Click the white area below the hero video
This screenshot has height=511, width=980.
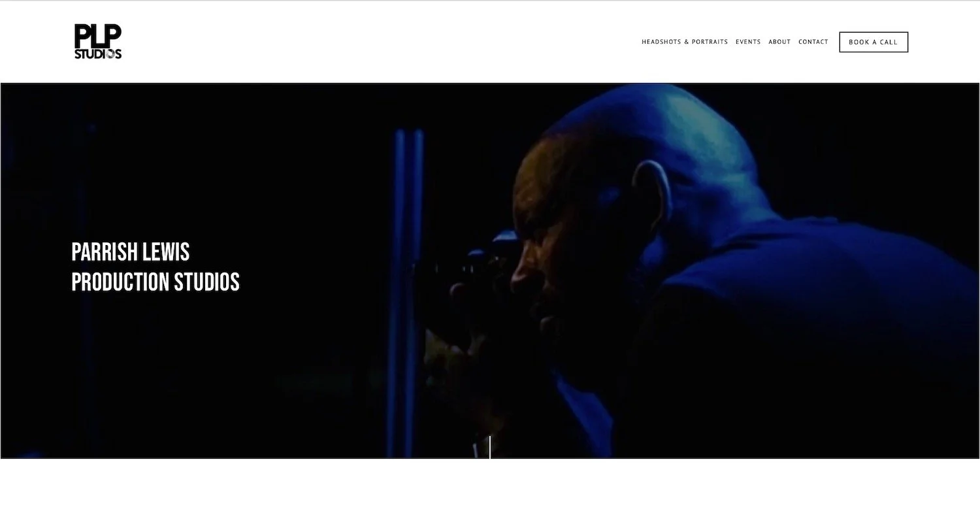pyautogui.click(x=490, y=485)
